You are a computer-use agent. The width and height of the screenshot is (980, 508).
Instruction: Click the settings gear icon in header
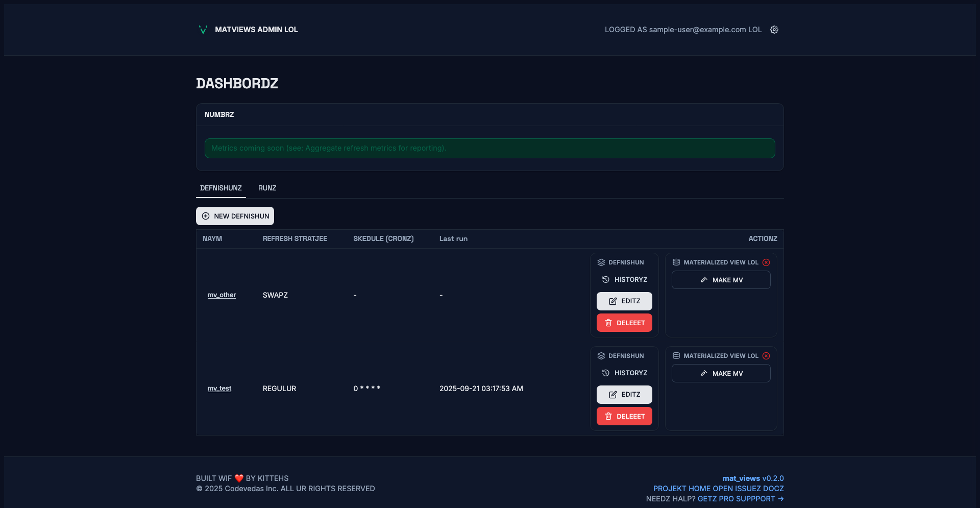[x=774, y=30]
